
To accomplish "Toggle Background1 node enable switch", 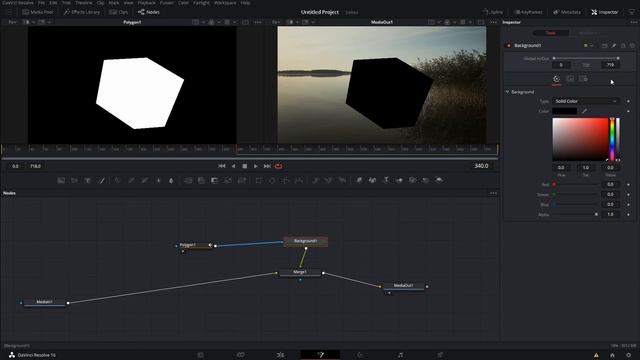I will (509, 46).
